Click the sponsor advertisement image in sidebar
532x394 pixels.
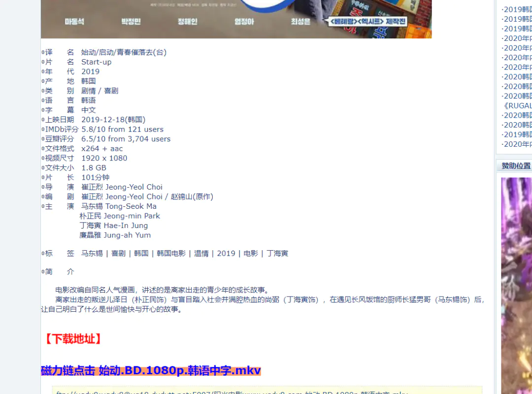516,286
